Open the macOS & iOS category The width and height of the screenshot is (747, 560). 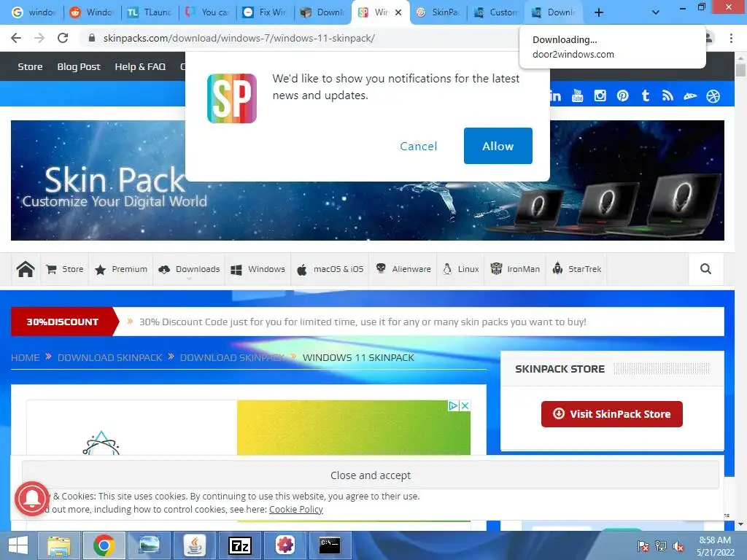[x=330, y=269]
